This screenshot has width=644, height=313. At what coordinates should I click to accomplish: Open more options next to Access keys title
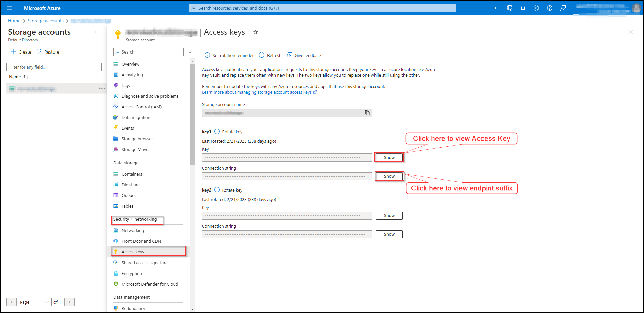pyautogui.click(x=266, y=32)
